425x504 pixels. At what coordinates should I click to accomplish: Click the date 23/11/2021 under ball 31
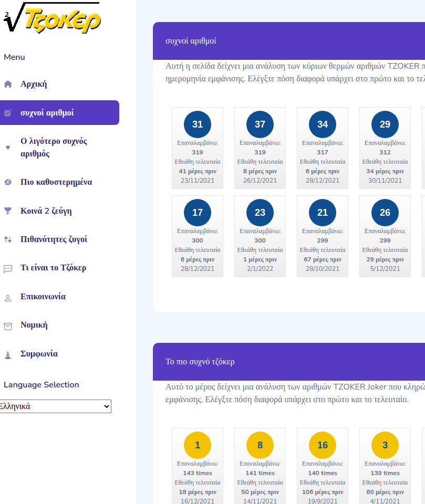coord(198,180)
